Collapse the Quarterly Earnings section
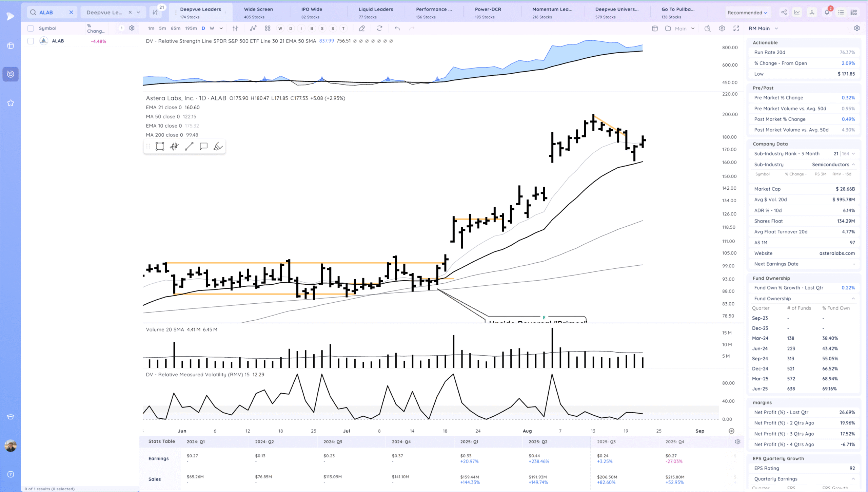Viewport: 868px width, 492px height. [x=853, y=479]
